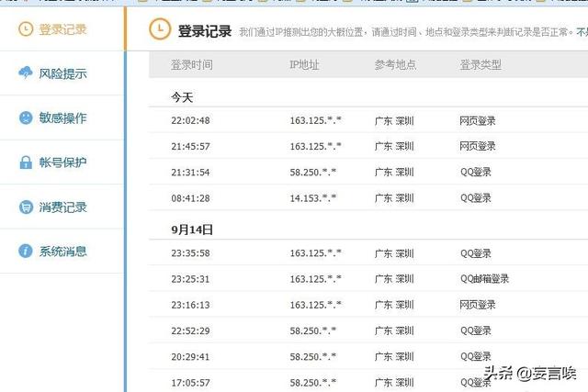Click the shopping icon for 消费记录

26,207
